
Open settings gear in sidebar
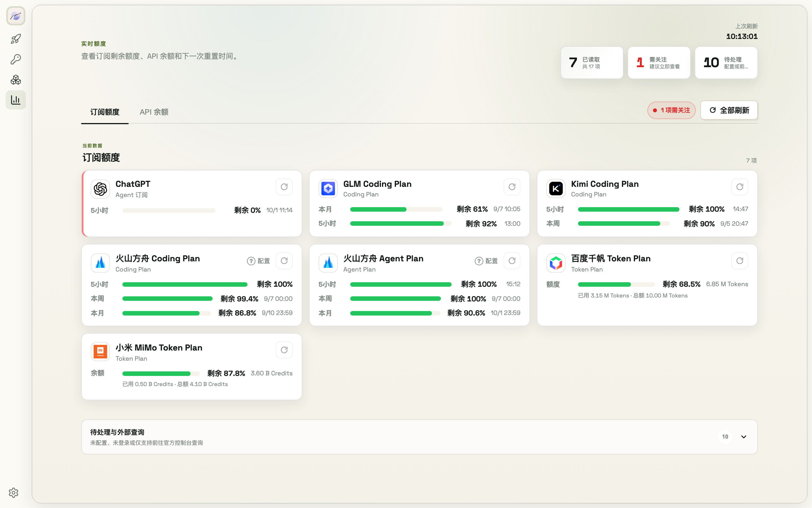[14, 492]
